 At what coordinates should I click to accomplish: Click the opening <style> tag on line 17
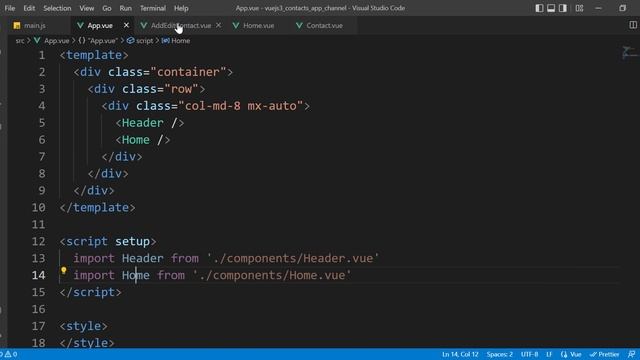click(84, 326)
